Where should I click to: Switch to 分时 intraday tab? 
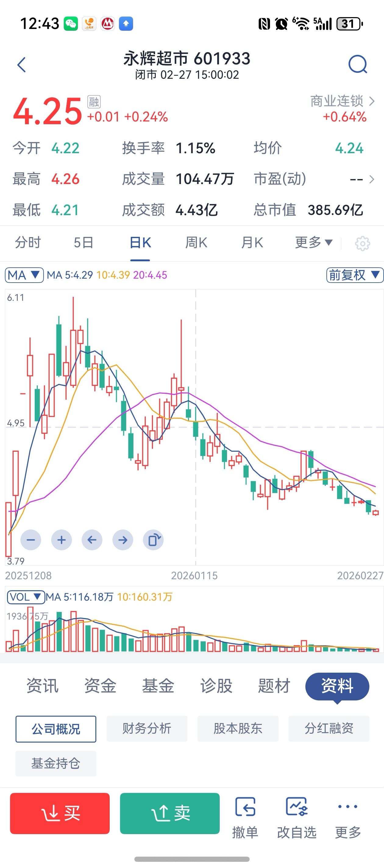[x=28, y=243]
